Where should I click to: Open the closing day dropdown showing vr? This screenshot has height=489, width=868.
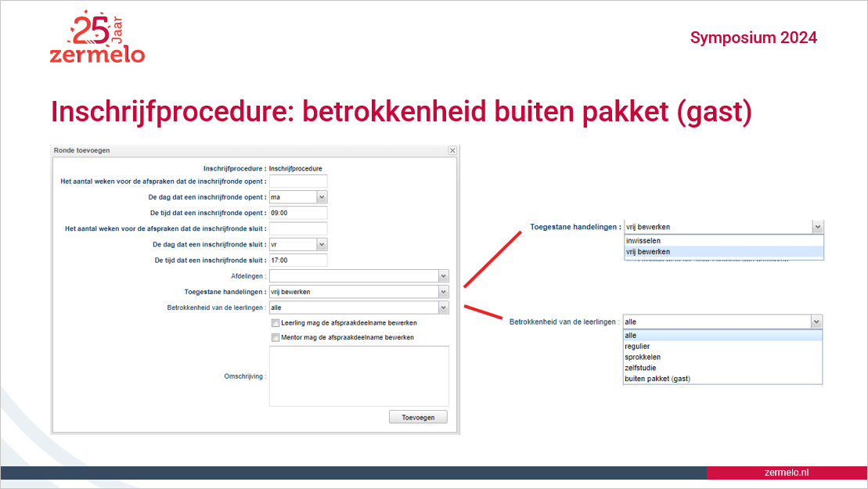point(322,244)
